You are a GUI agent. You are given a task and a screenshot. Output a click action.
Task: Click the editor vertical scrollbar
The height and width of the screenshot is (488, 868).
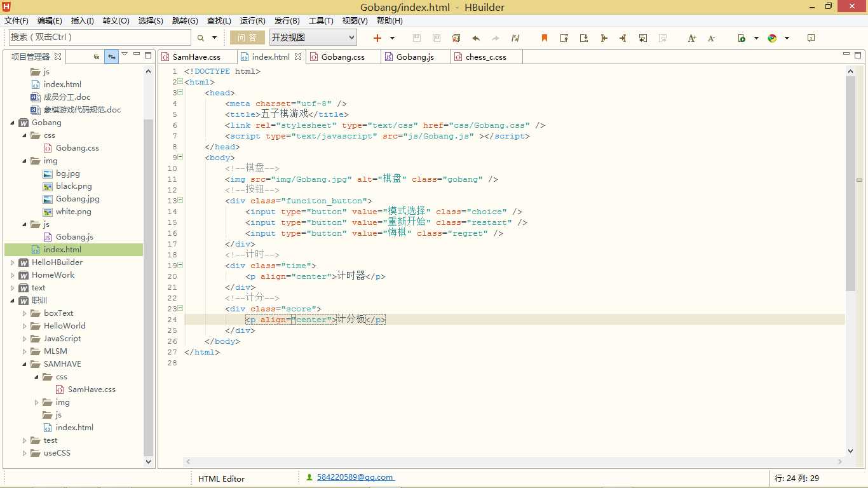[x=851, y=184]
